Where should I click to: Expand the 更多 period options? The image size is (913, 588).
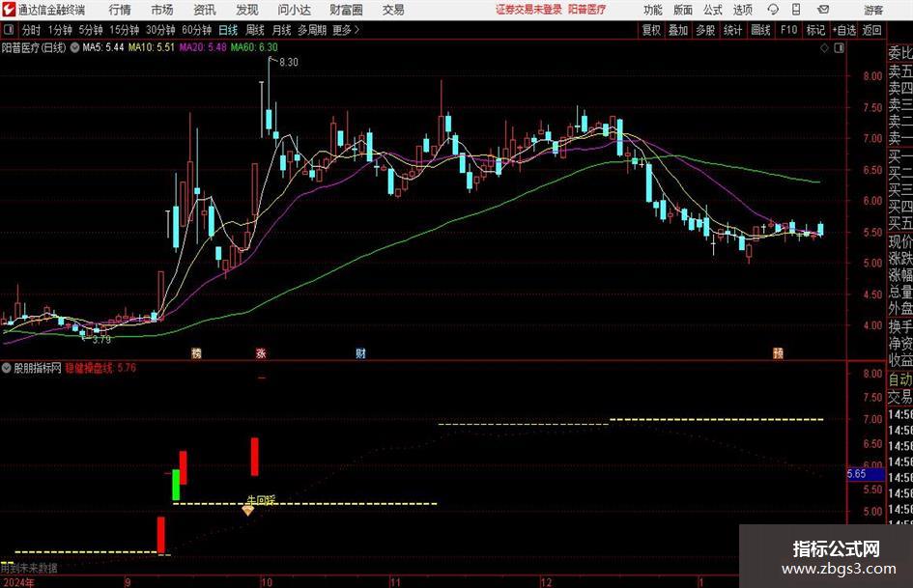[x=346, y=30]
